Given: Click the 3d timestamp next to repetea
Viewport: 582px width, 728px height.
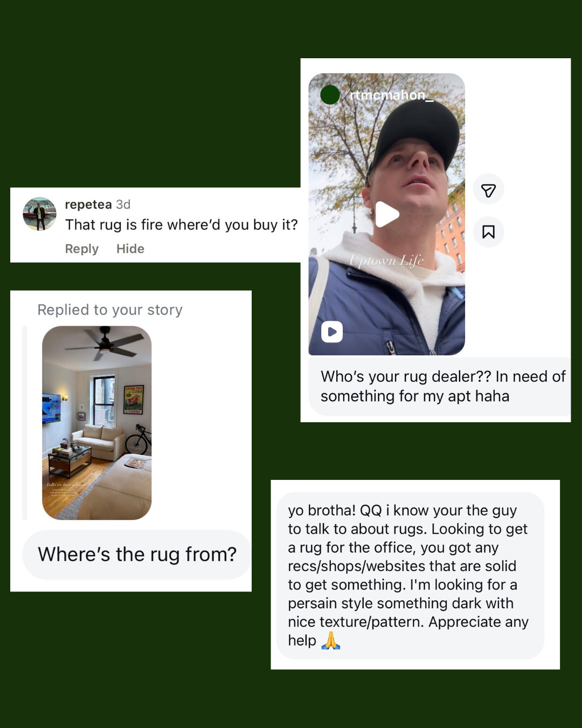Looking at the screenshot, I should 123,204.
